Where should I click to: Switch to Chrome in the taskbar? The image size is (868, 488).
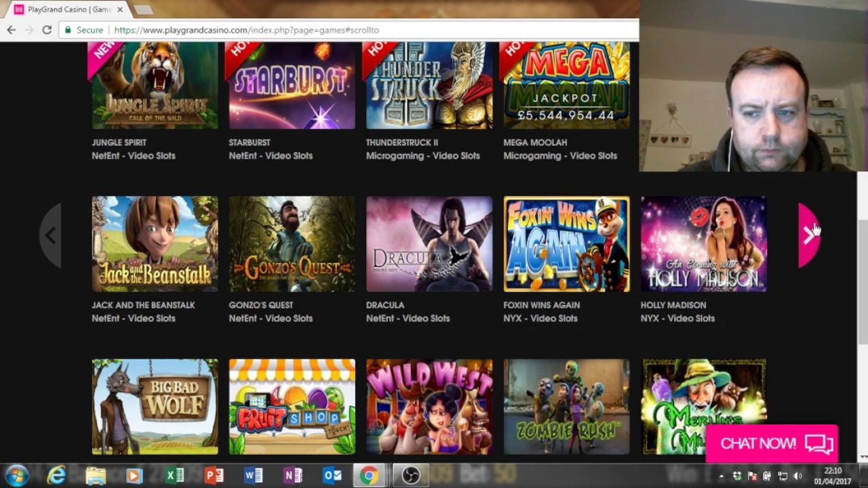tap(369, 476)
